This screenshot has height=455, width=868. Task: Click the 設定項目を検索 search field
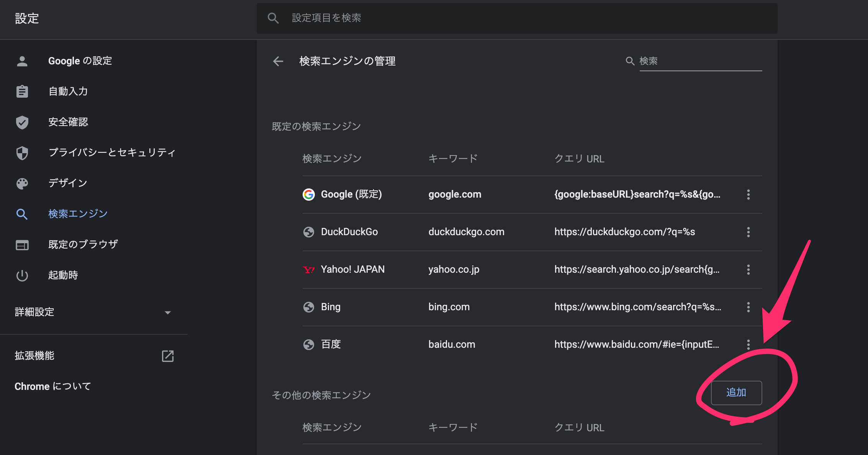point(517,18)
